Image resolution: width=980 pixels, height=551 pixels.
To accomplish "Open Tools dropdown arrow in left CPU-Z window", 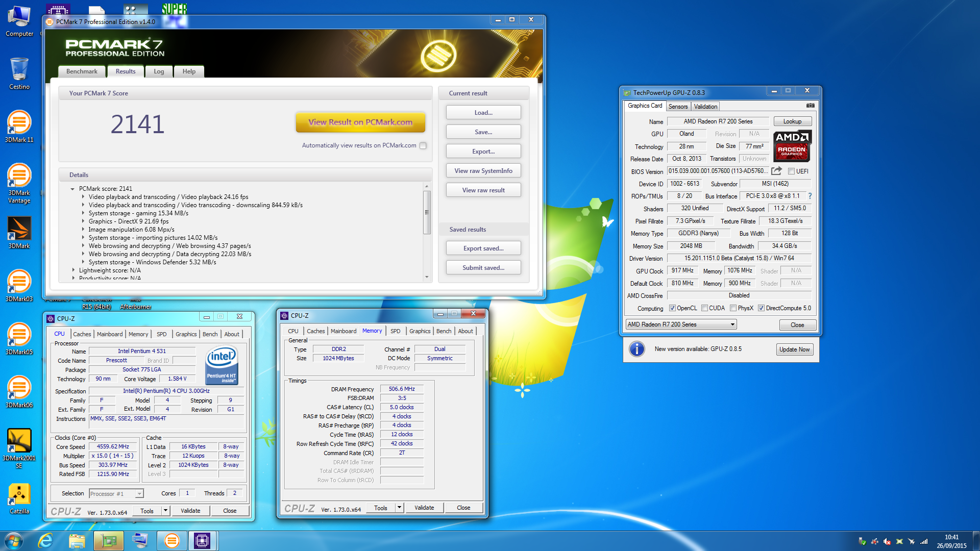I will (x=165, y=511).
